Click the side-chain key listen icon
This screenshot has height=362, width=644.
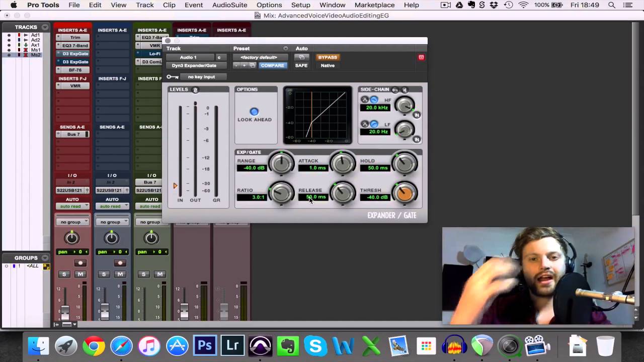pyautogui.click(x=395, y=90)
